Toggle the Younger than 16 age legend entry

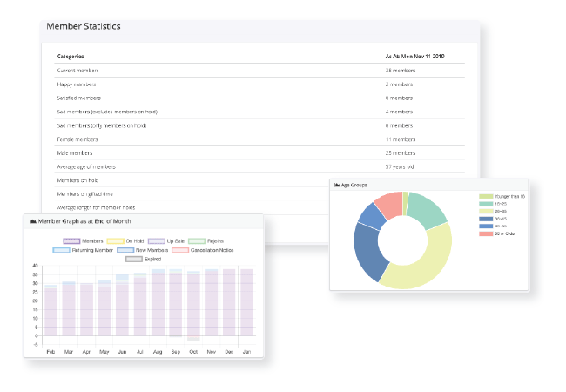502,196
